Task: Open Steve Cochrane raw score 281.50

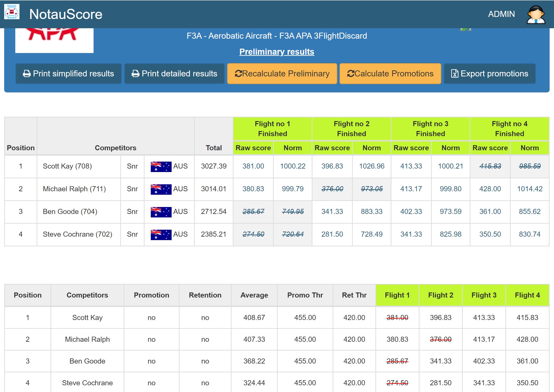Action: tap(332, 234)
